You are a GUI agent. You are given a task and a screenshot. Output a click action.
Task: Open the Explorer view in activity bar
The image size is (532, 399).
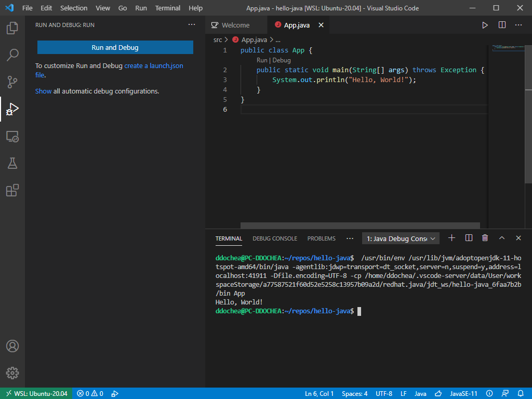pos(12,28)
